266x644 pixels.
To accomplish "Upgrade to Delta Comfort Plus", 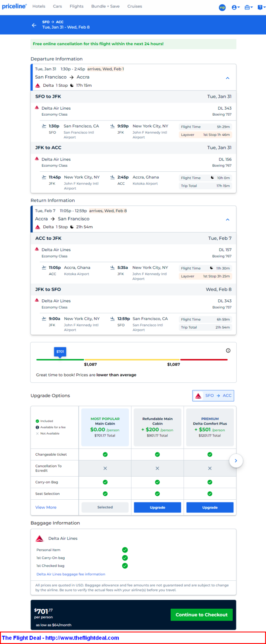I will coord(210,507).
